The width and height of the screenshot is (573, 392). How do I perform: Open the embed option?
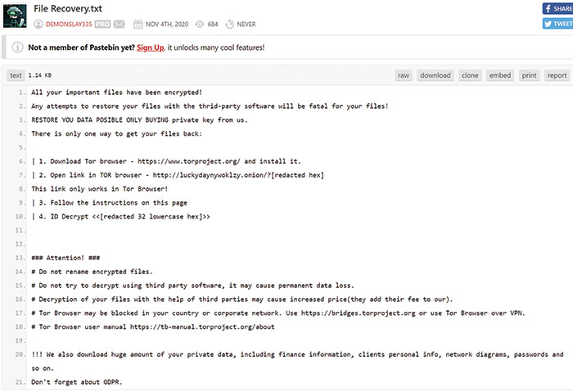(500, 75)
